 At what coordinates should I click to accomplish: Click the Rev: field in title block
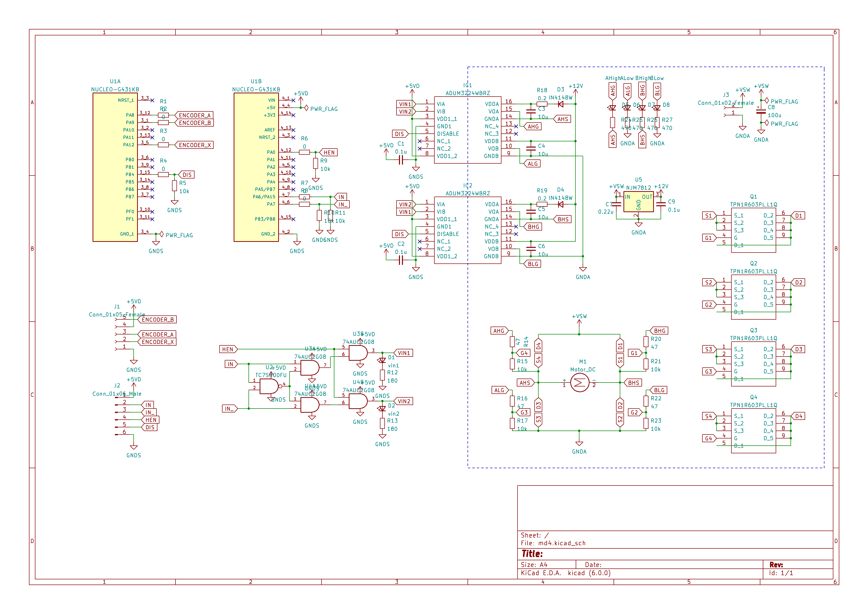pos(776,565)
